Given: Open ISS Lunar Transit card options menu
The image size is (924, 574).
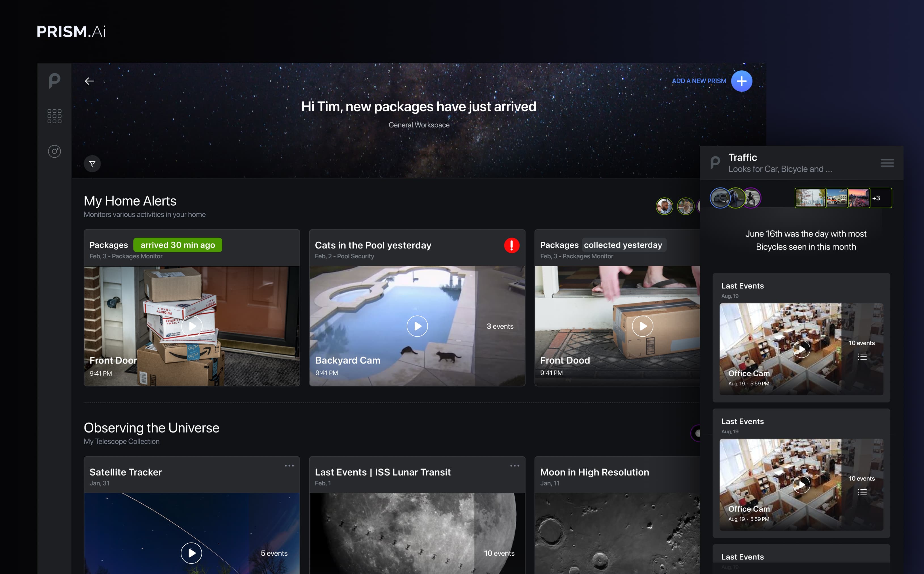Looking at the screenshot, I should (x=514, y=466).
